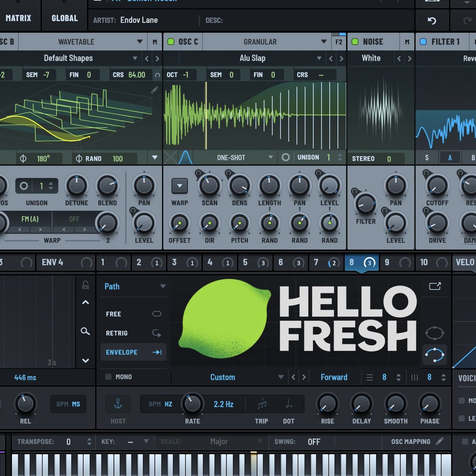The image size is (476, 476).
Task: Open the Forward playback direction dropdown
Action: click(x=334, y=377)
